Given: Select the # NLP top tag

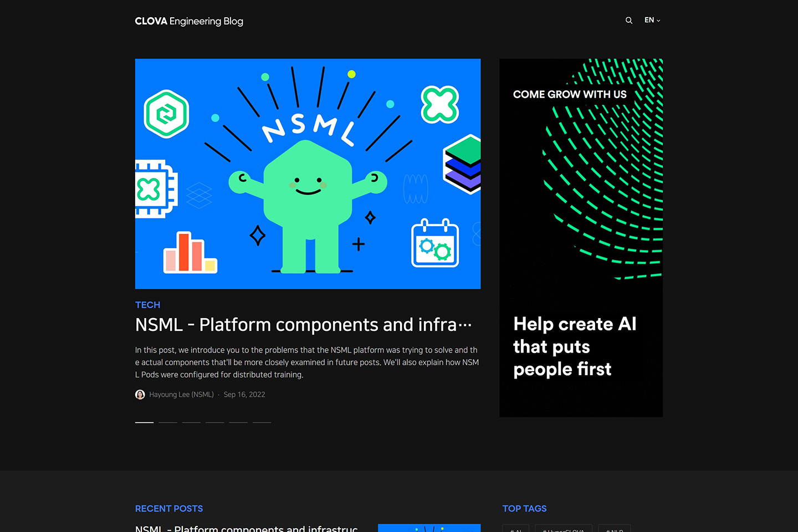Looking at the screenshot, I should [615, 529].
